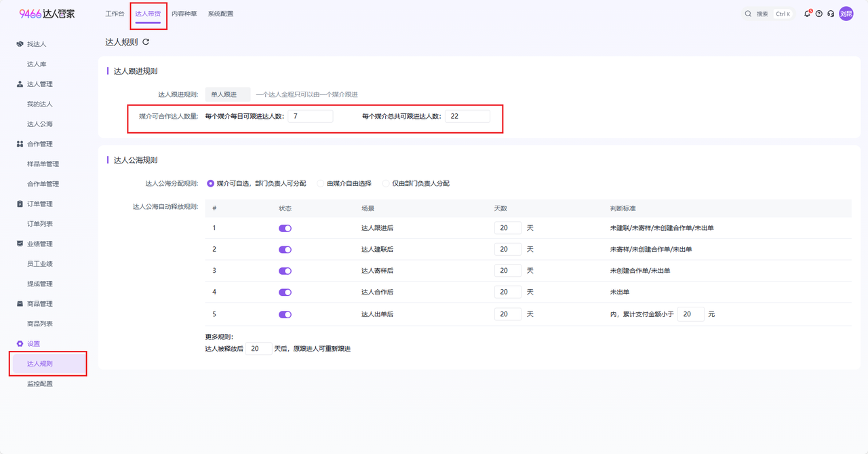Switch to the 达人带货 top tab
The height and width of the screenshot is (454, 868).
(149, 14)
